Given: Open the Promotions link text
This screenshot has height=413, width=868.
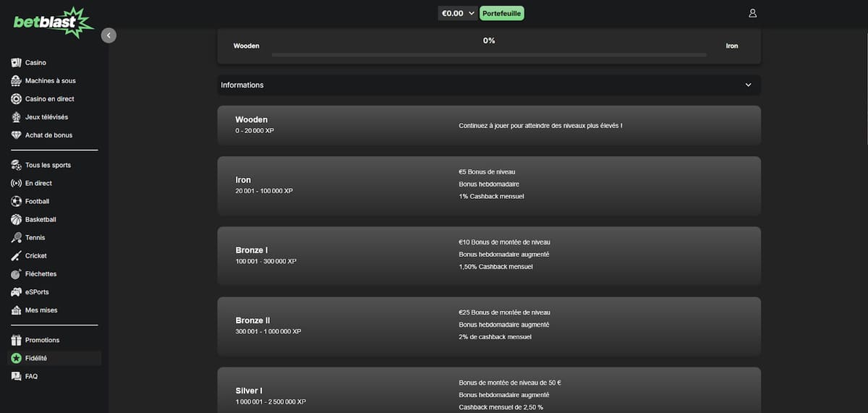Looking at the screenshot, I should pos(43,340).
